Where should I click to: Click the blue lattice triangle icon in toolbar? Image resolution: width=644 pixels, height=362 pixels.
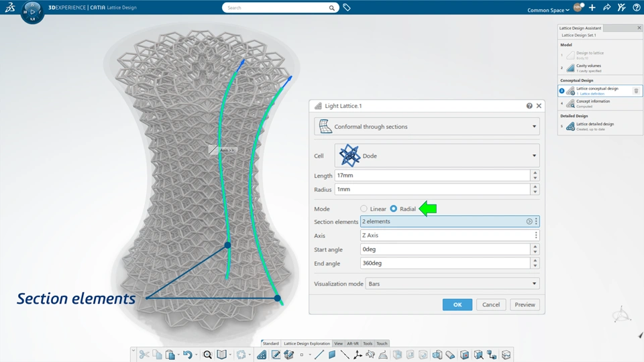pos(262,355)
